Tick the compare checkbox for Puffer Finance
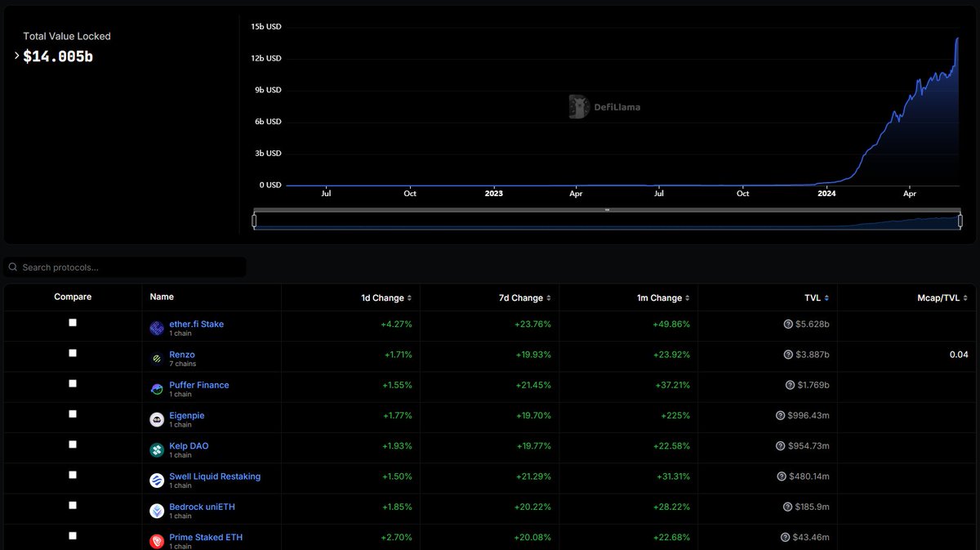Viewport: 980px width, 550px height. (x=73, y=383)
